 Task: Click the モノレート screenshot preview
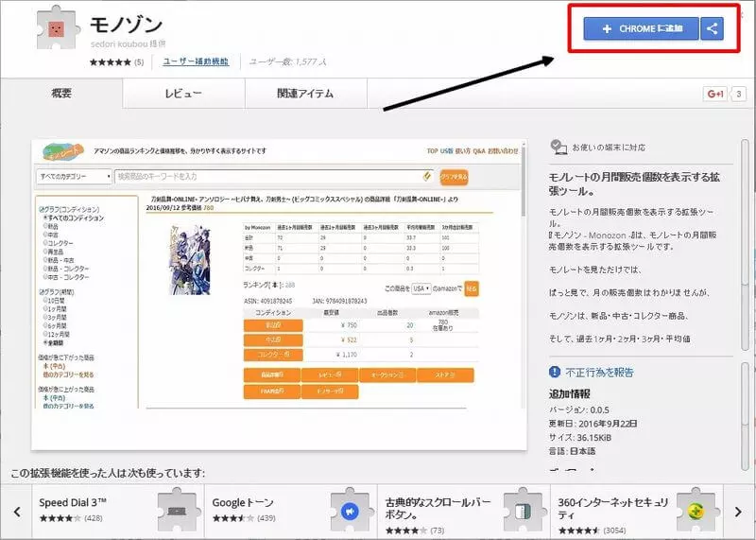click(279, 294)
